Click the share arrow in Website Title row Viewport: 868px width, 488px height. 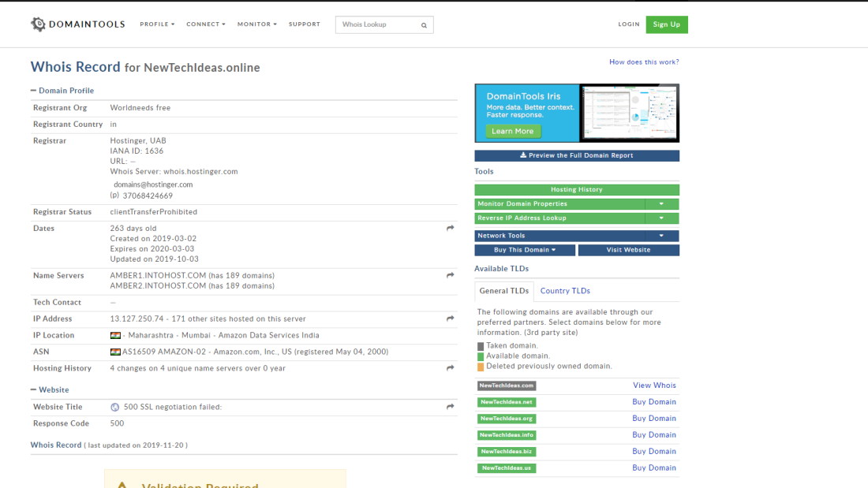point(450,407)
